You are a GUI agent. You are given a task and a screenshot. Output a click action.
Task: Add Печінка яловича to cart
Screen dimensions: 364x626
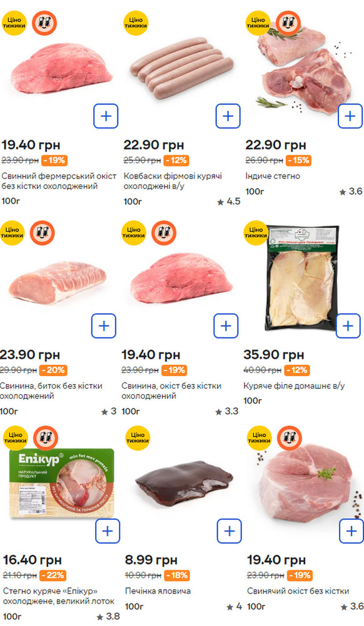coord(230,531)
